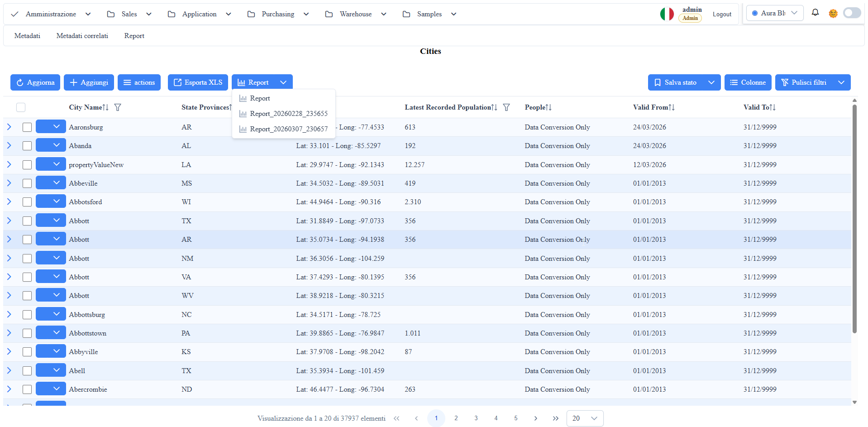Go to page 5

pyautogui.click(x=516, y=418)
